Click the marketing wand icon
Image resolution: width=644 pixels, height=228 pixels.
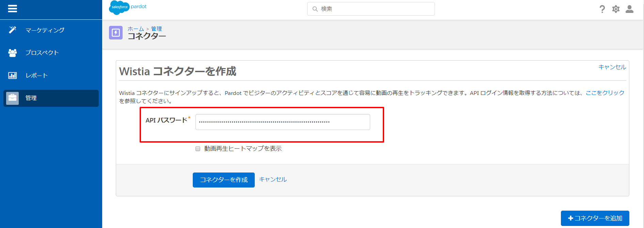coord(13,30)
